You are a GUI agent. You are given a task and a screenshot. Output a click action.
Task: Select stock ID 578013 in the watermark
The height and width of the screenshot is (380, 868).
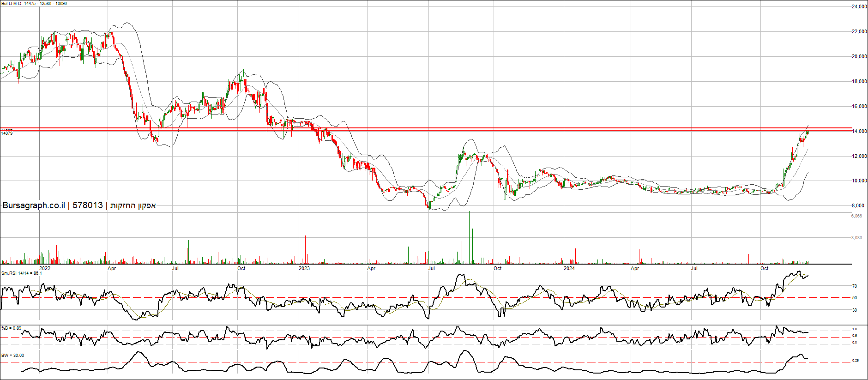[x=88, y=205]
